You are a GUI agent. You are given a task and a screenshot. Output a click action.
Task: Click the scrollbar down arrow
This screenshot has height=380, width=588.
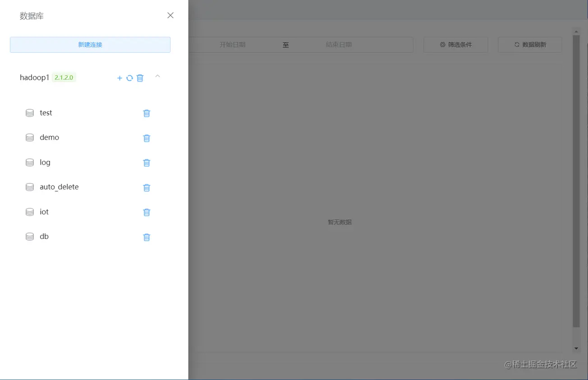point(576,348)
